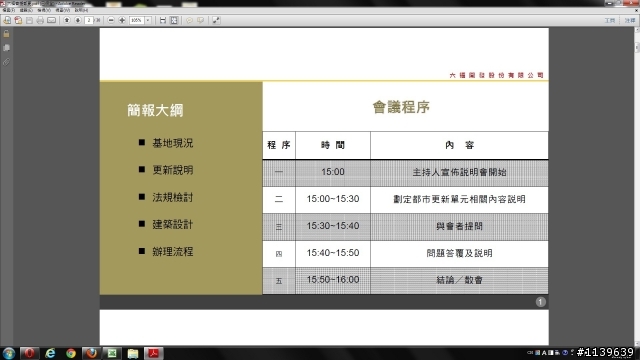Screen dimensions: 640x360
Task: Click the outline item 法規檢討
Action: click(x=173, y=198)
